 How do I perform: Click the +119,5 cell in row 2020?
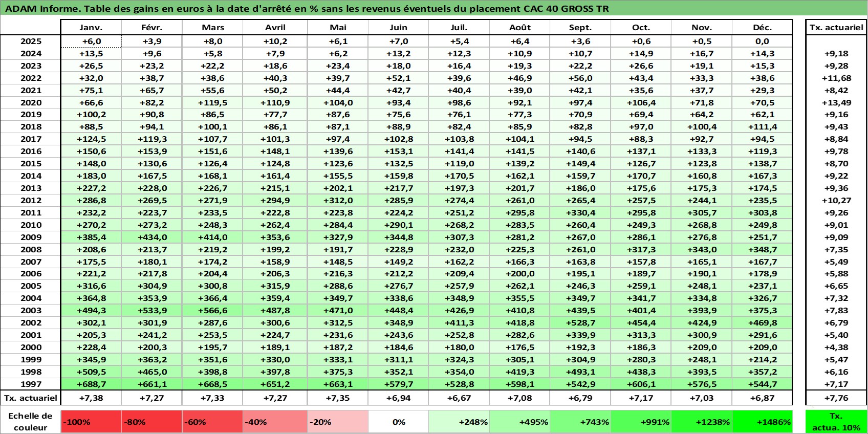212,102
